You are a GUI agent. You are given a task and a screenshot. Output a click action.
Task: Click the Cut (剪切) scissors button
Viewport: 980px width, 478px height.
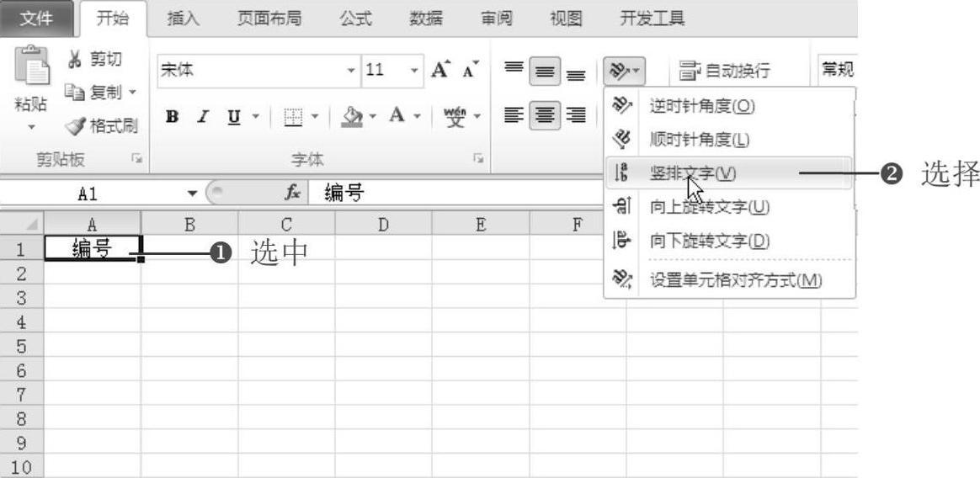tap(94, 60)
